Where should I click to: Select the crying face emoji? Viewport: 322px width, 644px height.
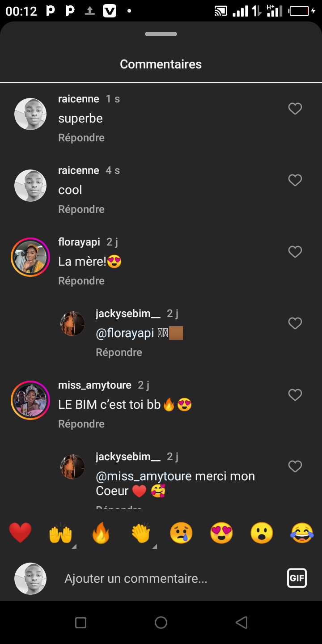point(181,533)
